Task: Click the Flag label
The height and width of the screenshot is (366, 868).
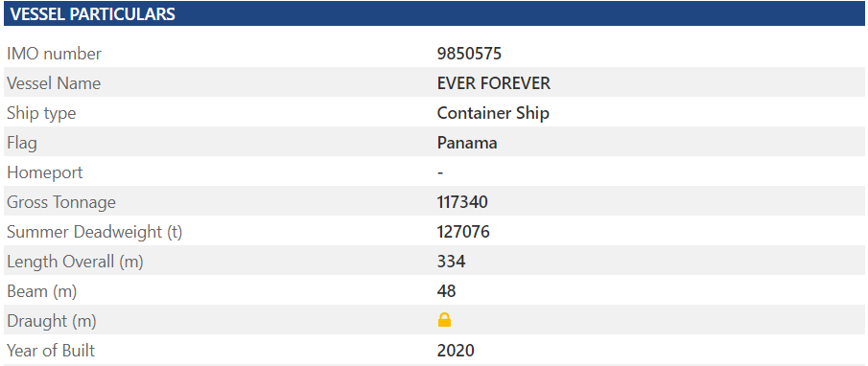Action: coord(22,143)
